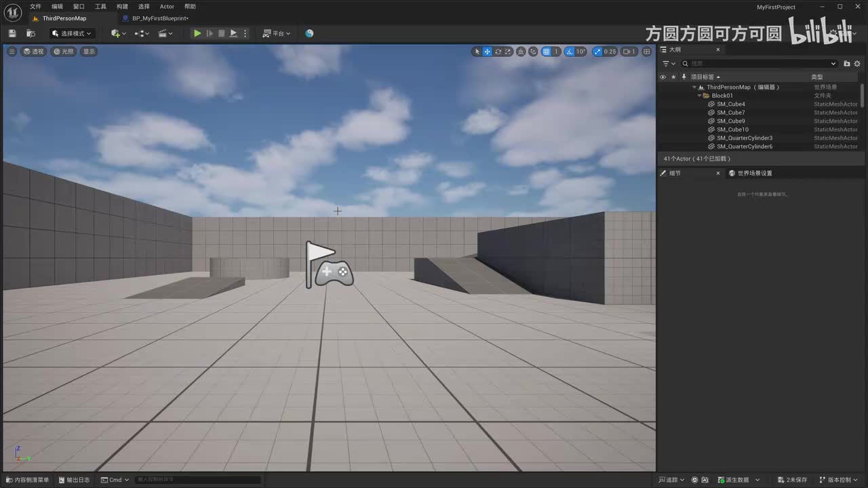Switch to the ThirdPersonMap tab
This screenshot has width=868, height=488.
coord(64,18)
